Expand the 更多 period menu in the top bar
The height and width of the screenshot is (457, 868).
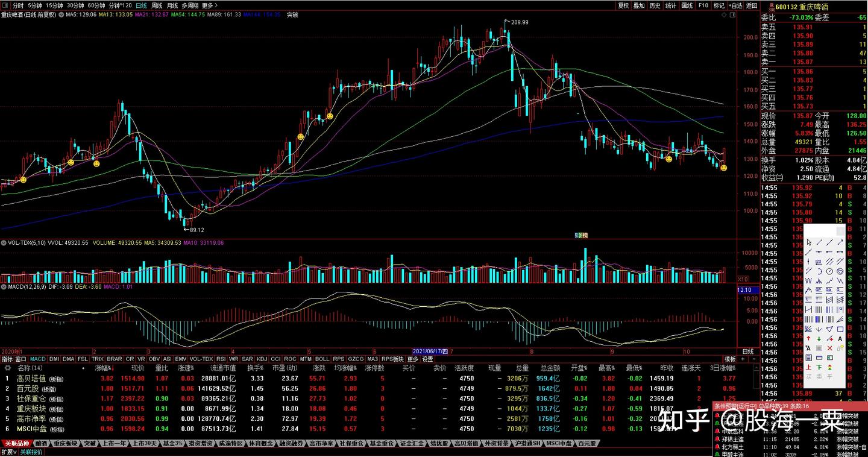(209, 5)
